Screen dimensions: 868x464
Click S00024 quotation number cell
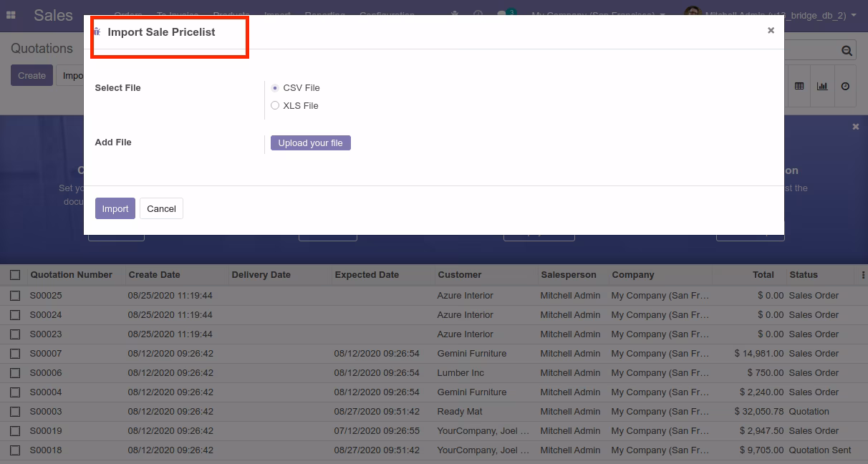[46, 315]
